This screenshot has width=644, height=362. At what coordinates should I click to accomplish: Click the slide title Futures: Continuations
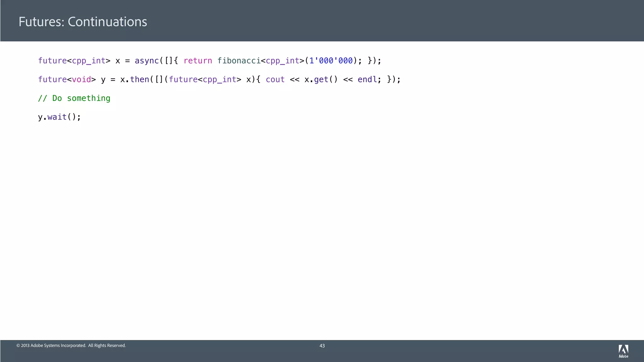pyautogui.click(x=83, y=22)
